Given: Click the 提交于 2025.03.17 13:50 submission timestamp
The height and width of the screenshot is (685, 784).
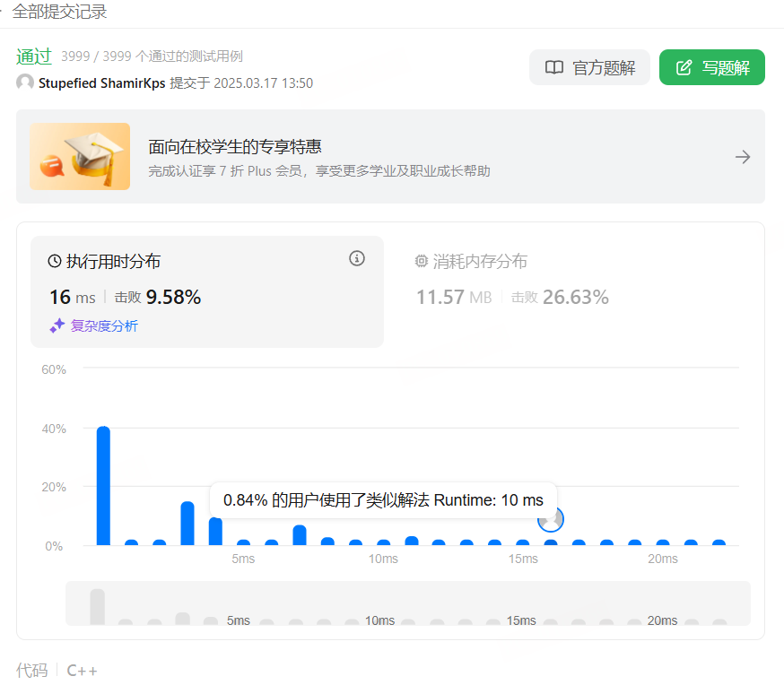Looking at the screenshot, I should pos(241,83).
